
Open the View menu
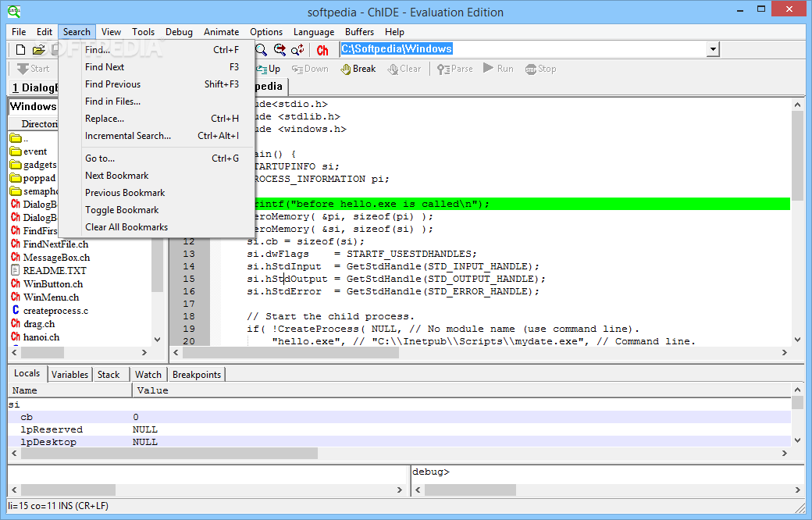[111, 31]
